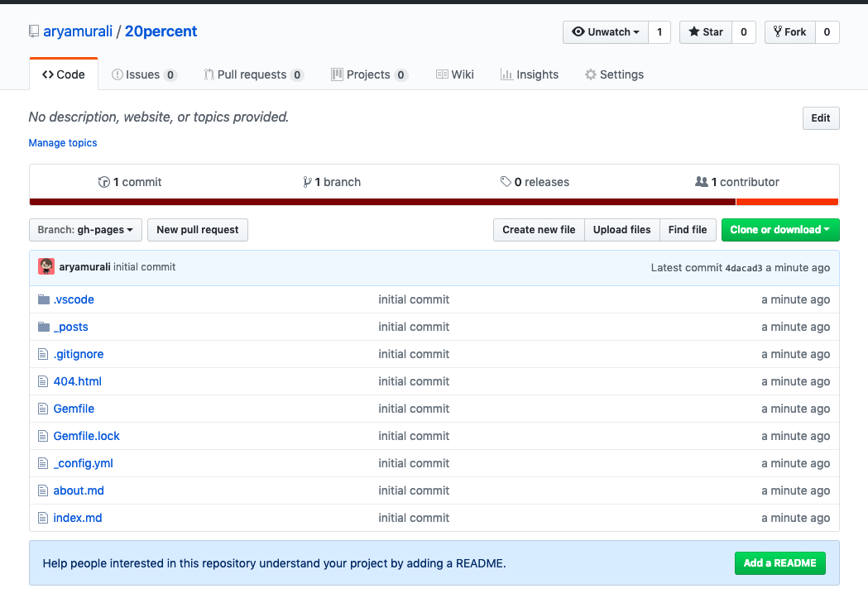868x598 pixels.
Task: Click Create new file button
Action: click(539, 230)
